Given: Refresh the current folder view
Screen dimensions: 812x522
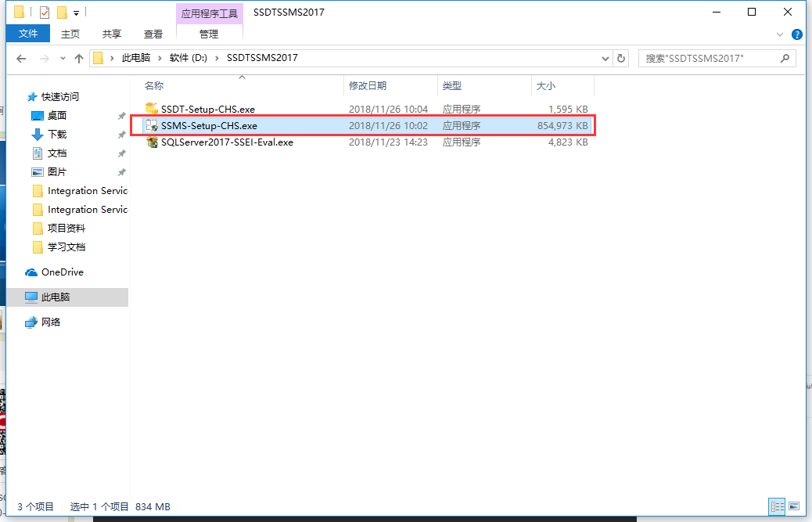Looking at the screenshot, I should (x=622, y=59).
